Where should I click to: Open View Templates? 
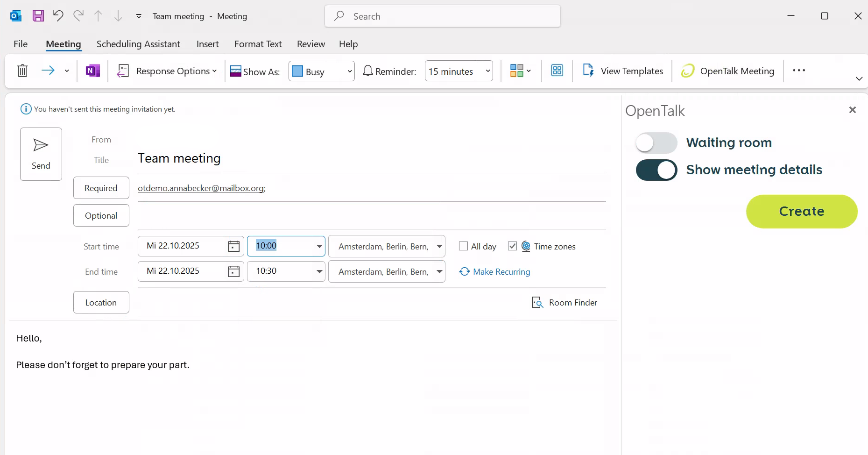coord(623,71)
